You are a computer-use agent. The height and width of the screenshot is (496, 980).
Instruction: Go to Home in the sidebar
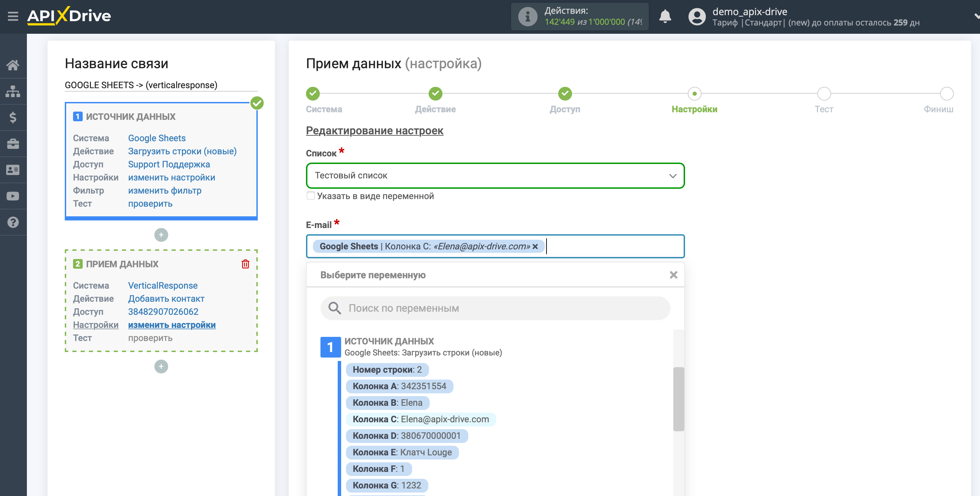13,65
